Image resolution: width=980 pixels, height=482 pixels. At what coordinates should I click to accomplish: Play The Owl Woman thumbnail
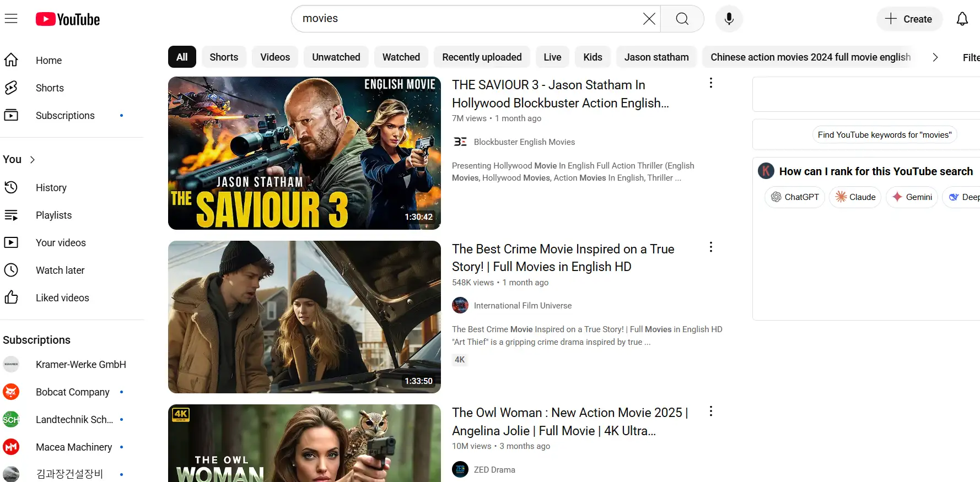pyautogui.click(x=304, y=443)
